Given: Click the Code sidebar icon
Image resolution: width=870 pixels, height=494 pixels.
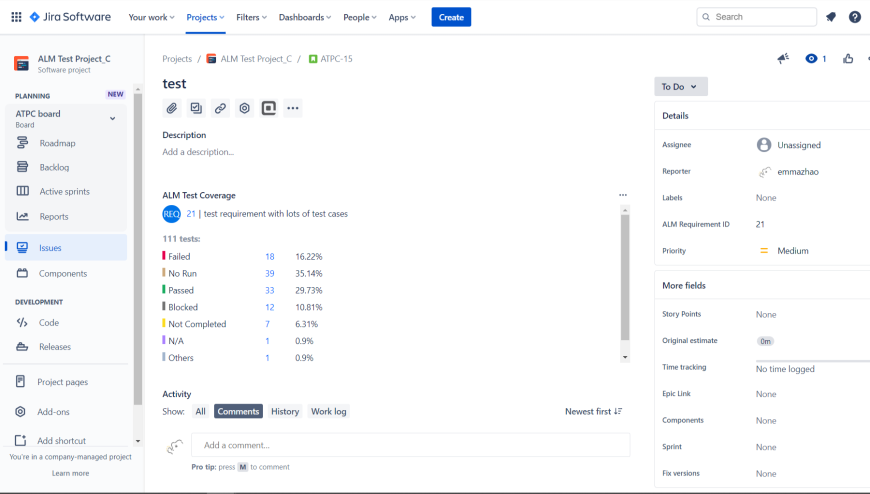Looking at the screenshot, I should click(22, 322).
